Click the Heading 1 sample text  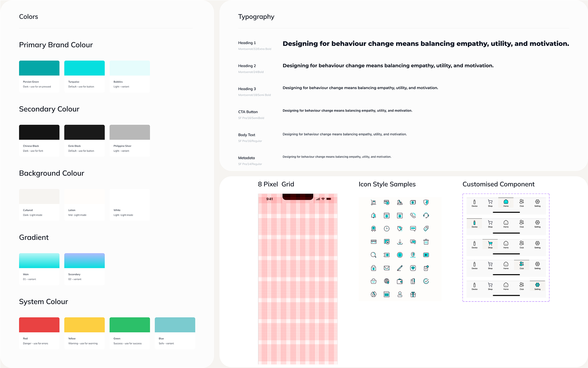[425, 44]
